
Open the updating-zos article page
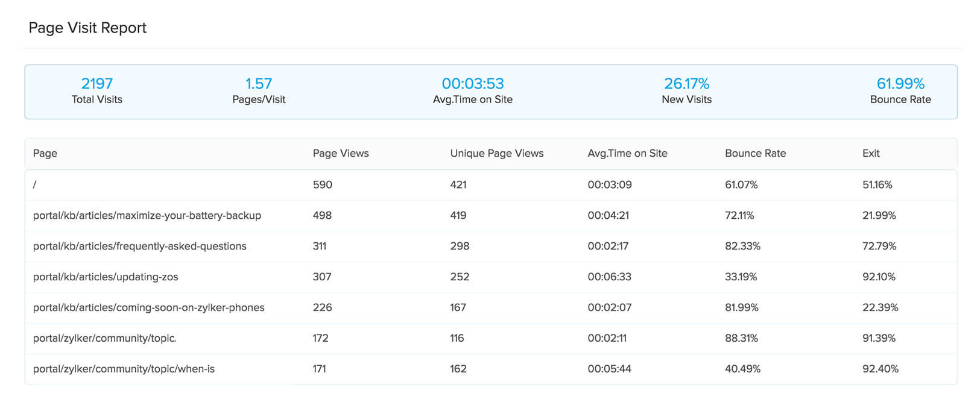coord(106,277)
